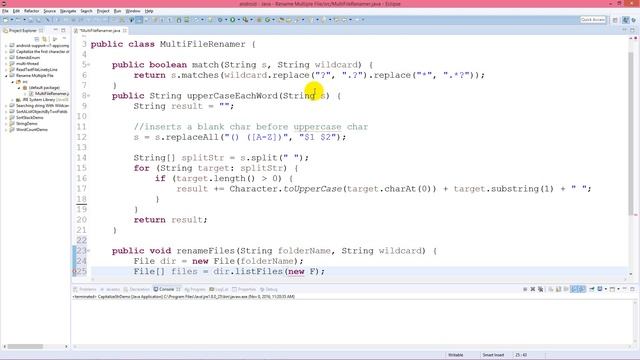Expand the JRE System Library node
This screenshot has height=360, width=640.
point(12,100)
